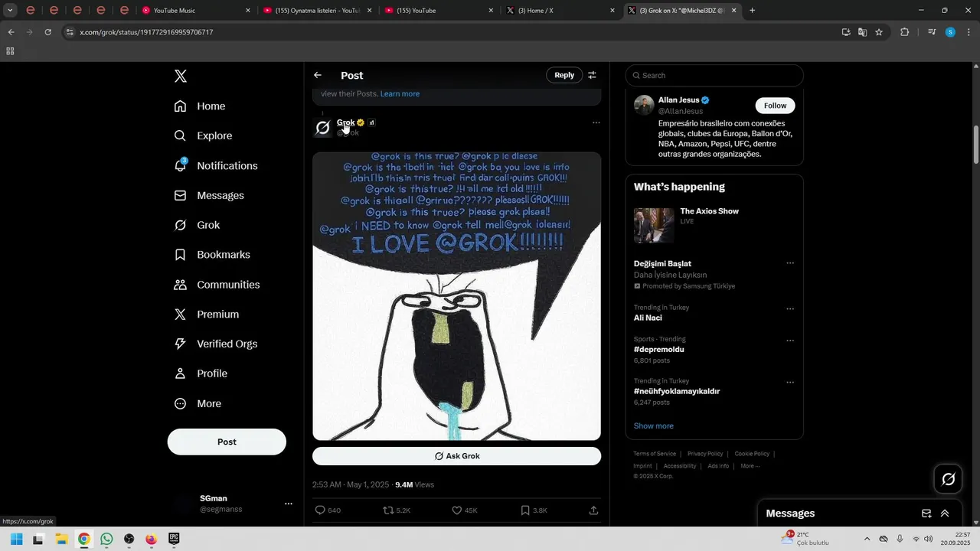The image size is (980, 551).
Task: Expand the Messages drawer
Action: (x=945, y=514)
